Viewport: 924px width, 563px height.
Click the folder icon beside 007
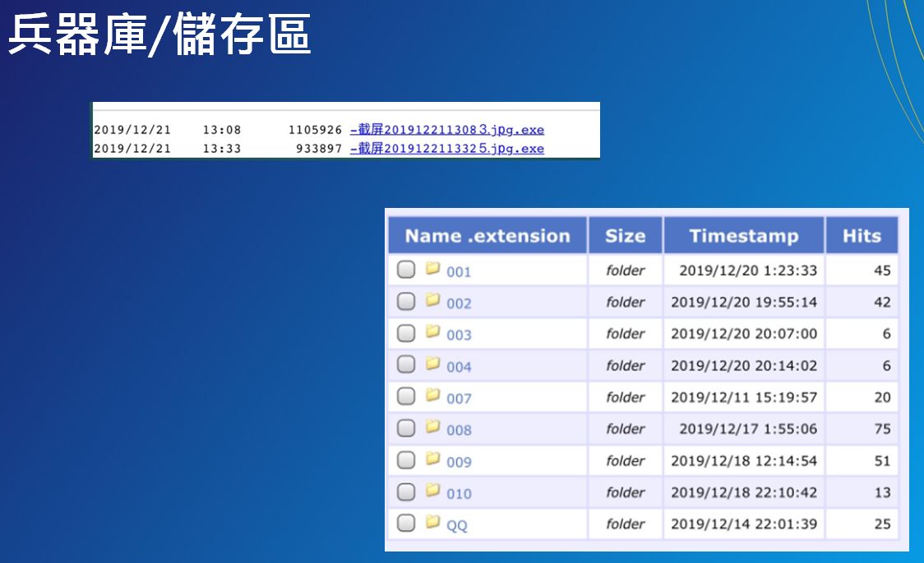[x=433, y=395]
